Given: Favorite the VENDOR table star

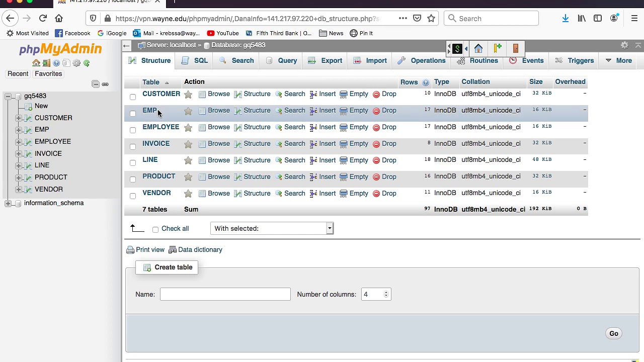Looking at the screenshot, I should (x=188, y=194).
